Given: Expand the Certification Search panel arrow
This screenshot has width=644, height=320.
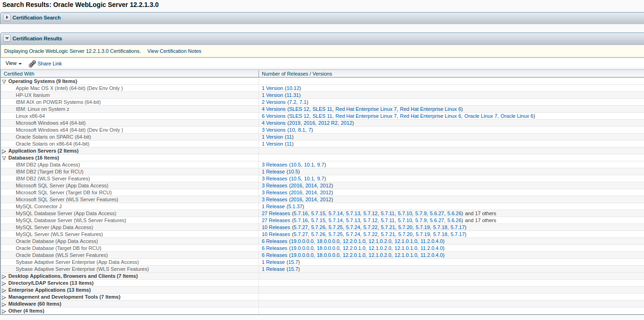Looking at the screenshot, I should click(x=7, y=18).
